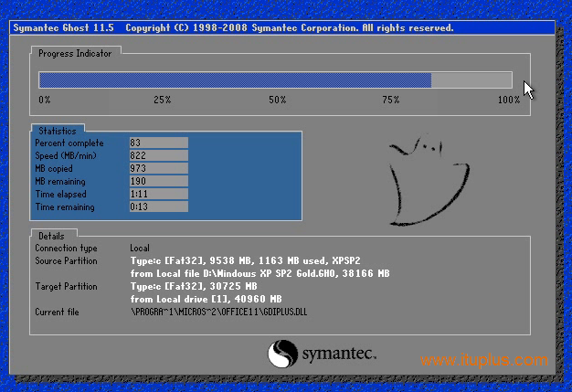
Task: Click the 25% progress scale marker
Action: tap(163, 100)
